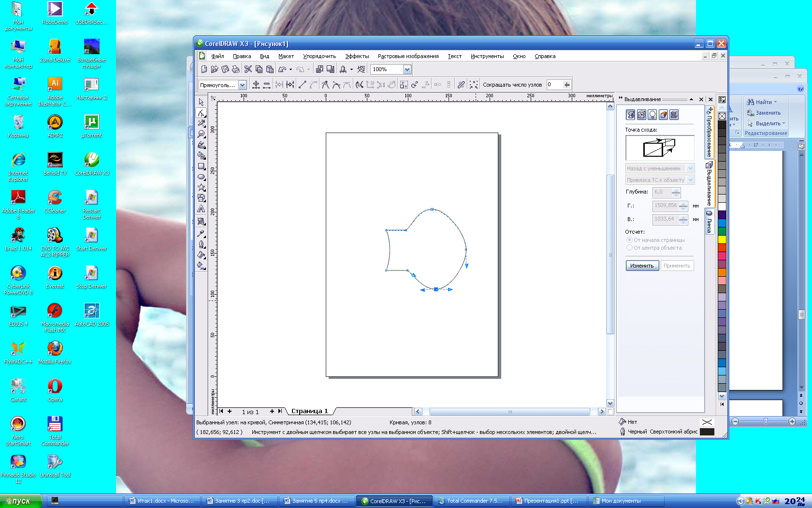The width and height of the screenshot is (812, 508).
Task: Click the Изменить button
Action: click(x=642, y=266)
